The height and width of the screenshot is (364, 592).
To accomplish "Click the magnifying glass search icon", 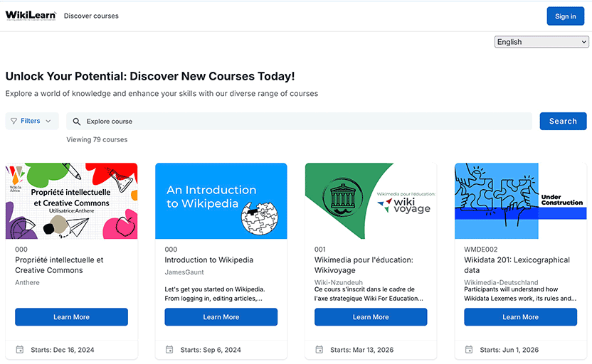I will 77,122.
